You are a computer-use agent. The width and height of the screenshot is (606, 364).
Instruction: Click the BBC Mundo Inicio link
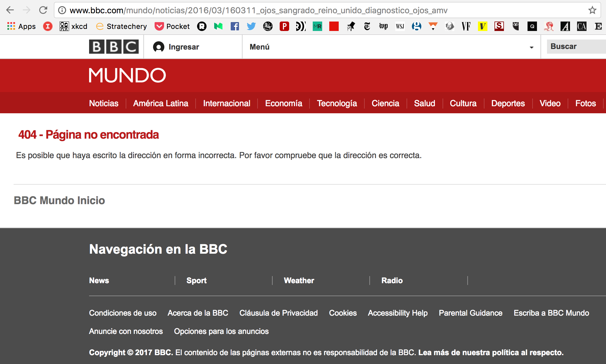point(59,200)
